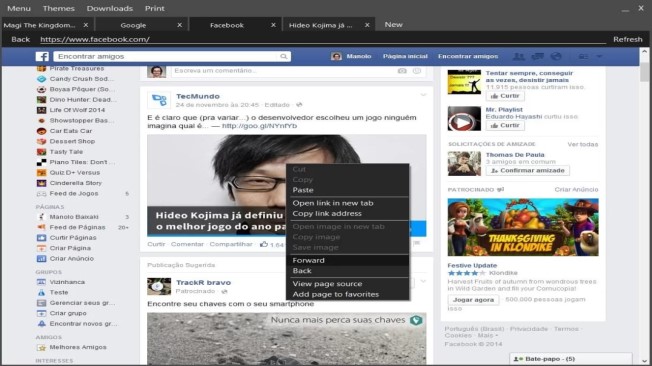Click Quiz D+ Versus app icon

[41, 172]
